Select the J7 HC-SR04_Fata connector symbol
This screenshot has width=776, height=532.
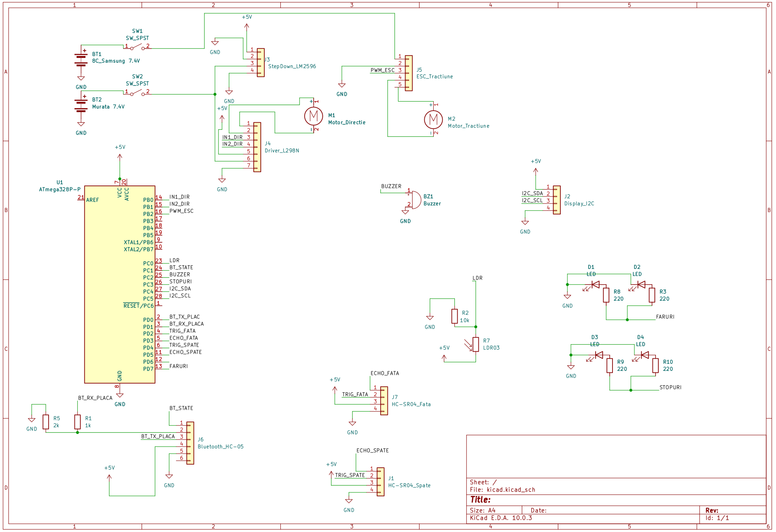(384, 401)
